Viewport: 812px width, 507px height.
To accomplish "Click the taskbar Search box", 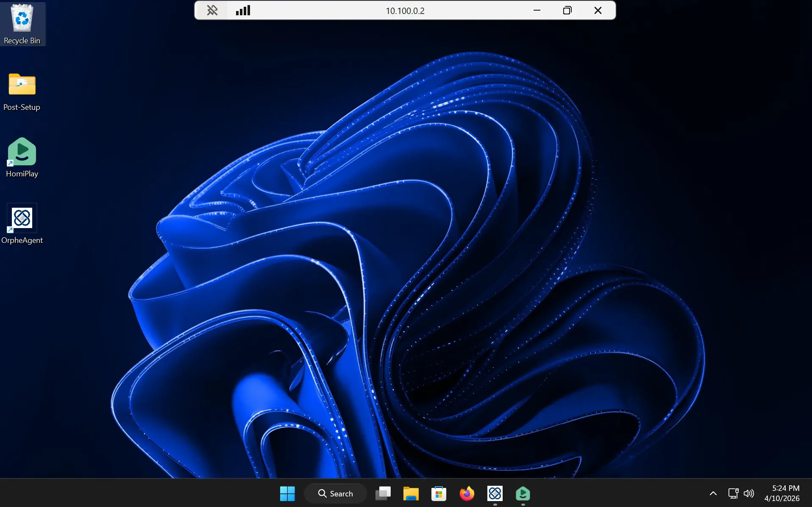I will (336, 493).
